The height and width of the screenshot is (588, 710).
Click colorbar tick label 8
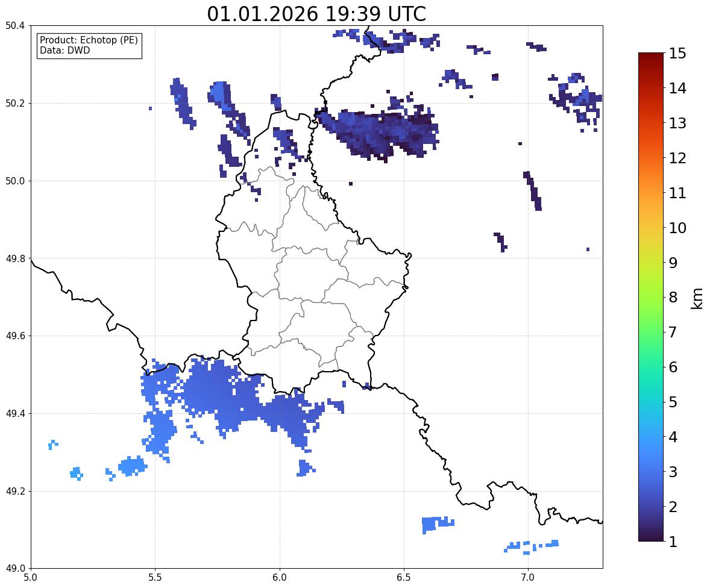673,298
